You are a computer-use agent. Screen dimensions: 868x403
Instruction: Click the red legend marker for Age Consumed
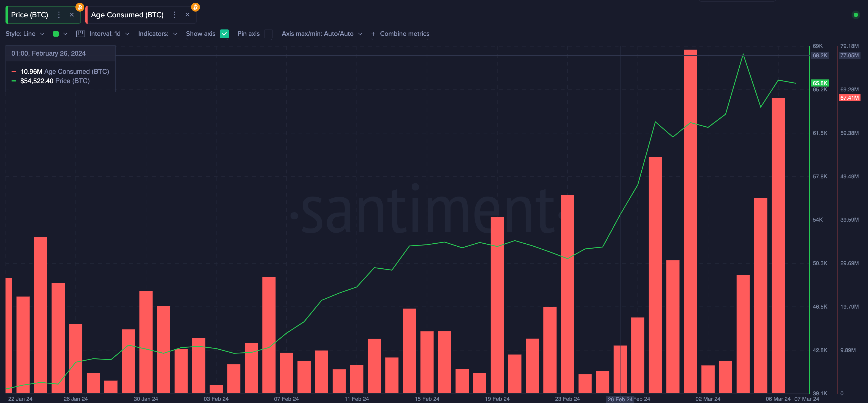tap(13, 72)
